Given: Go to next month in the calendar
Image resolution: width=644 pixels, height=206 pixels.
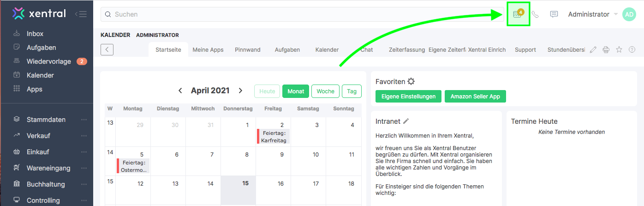Looking at the screenshot, I should pos(240,91).
